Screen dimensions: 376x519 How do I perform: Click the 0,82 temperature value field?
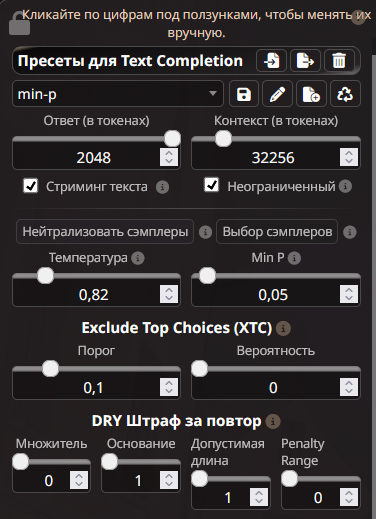coord(96,294)
